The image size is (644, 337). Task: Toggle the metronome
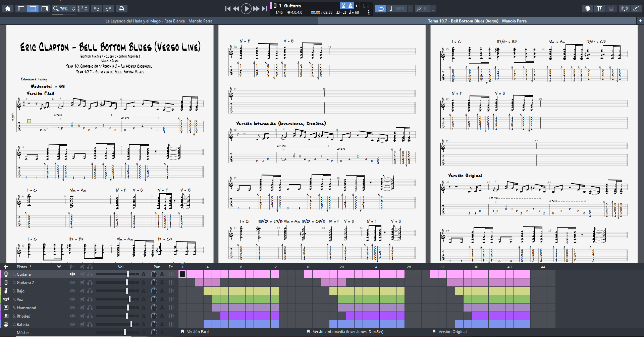pyautogui.click(x=351, y=5)
